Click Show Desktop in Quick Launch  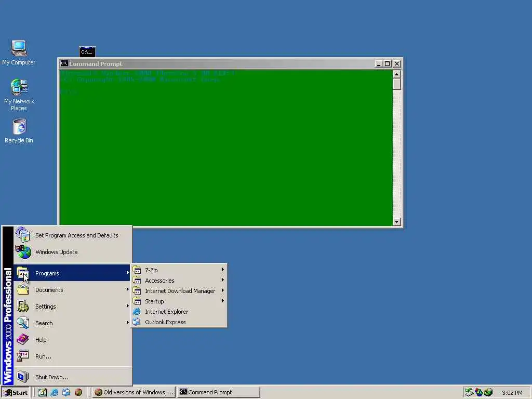43,393
